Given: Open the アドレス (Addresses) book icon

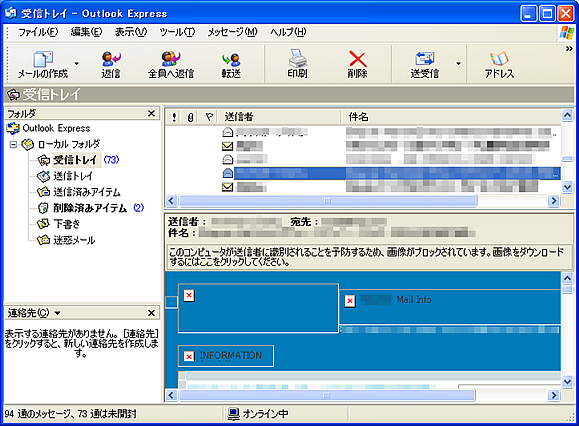Looking at the screenshot, I should point(499,59).
